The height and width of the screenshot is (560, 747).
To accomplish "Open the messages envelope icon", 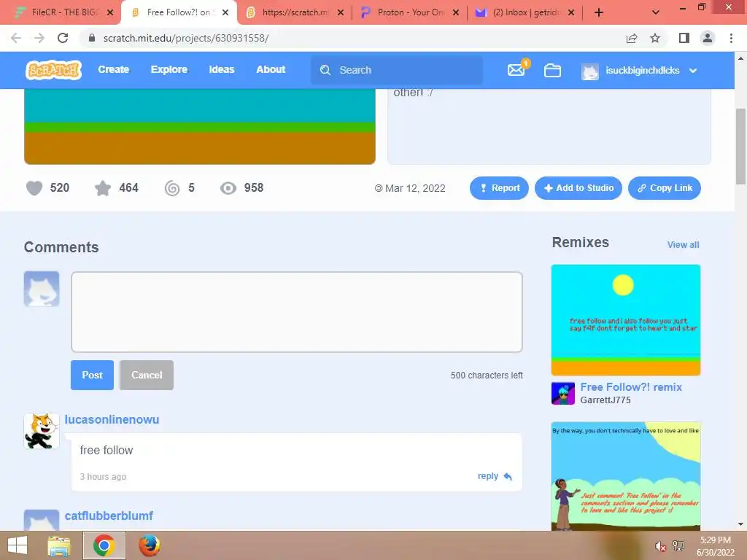I will [x=516, y=70].
